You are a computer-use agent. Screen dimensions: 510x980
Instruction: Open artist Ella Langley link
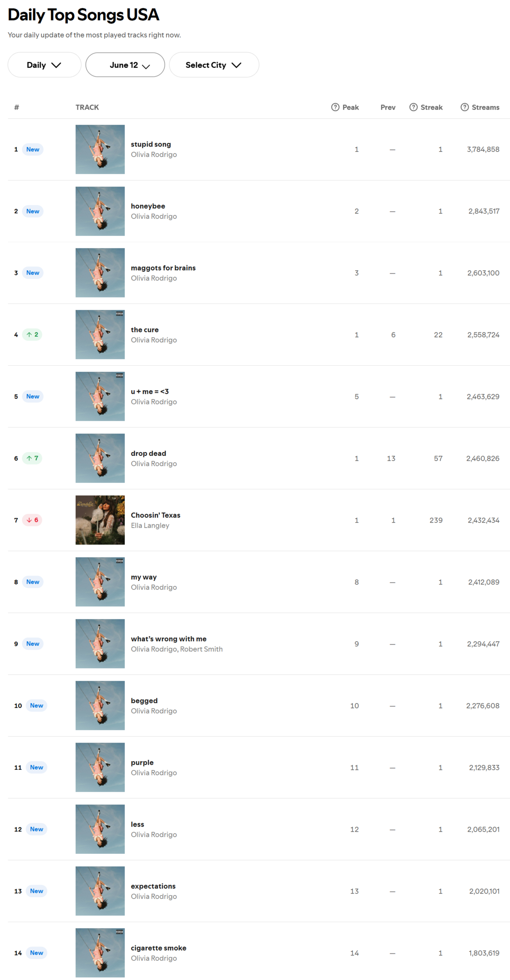[x=150, y=525]
